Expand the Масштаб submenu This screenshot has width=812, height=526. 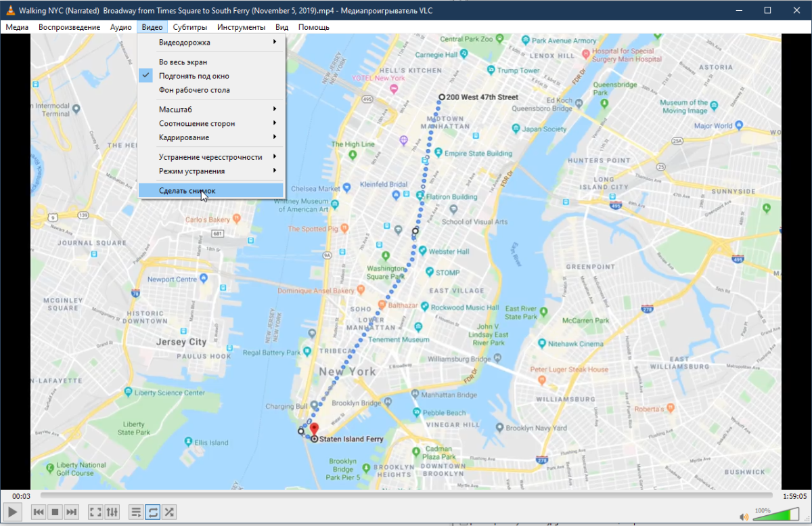click(x=211, y=109)
